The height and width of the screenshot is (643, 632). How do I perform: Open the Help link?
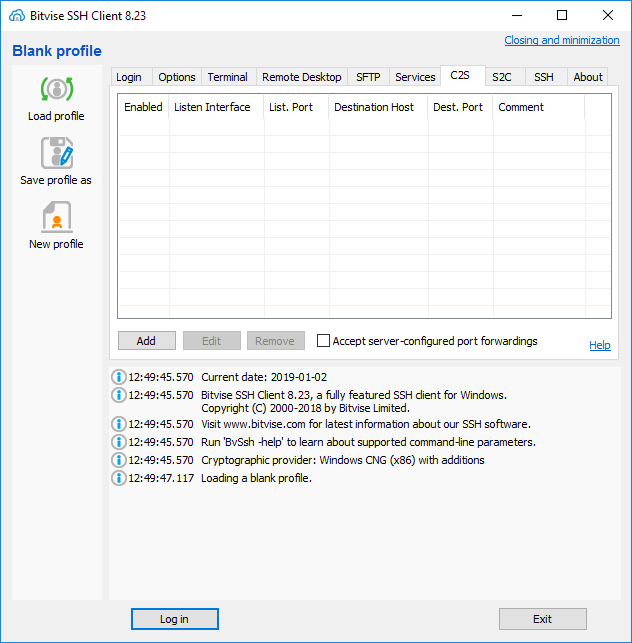tap(600, 345)
